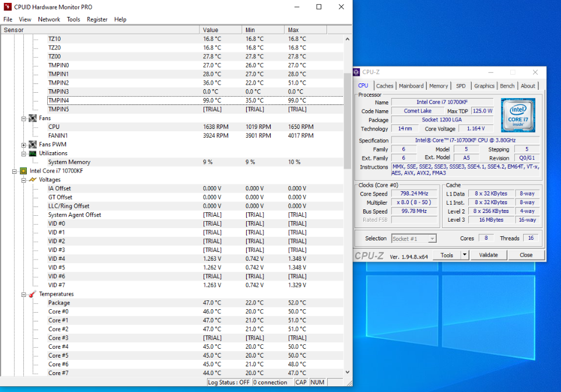
Task: Collapse the Fans tree node
Action: pyautogui.click(x=23, y=118)
